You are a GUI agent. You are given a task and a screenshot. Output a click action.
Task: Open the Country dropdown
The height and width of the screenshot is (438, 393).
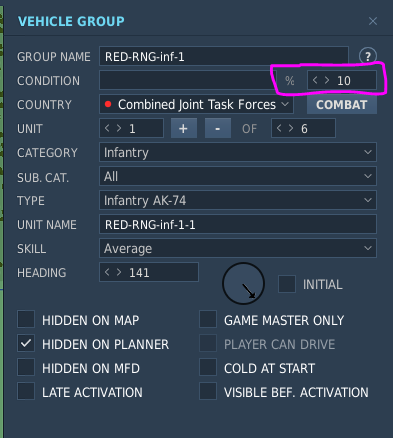coord(196,104)
